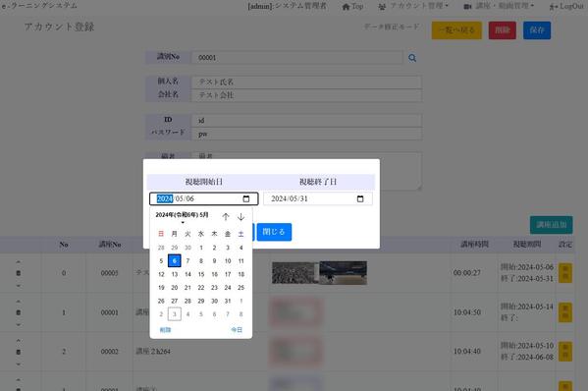Open calendar icon in end date field

tap(360, 198)
